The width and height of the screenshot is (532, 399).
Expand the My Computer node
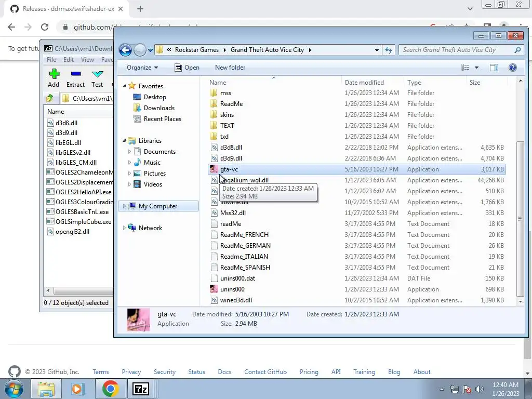pos(124,206)
